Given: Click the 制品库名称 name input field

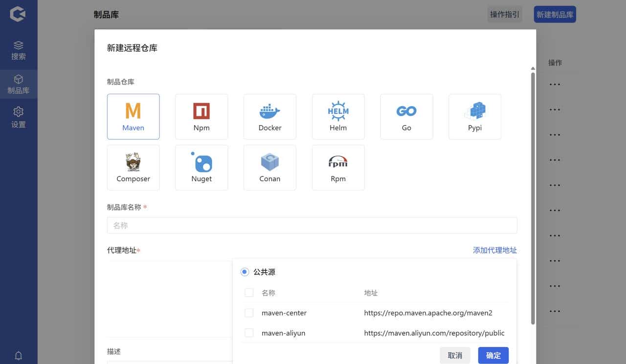Looking at the screenshot, I should tap(312, 225).
